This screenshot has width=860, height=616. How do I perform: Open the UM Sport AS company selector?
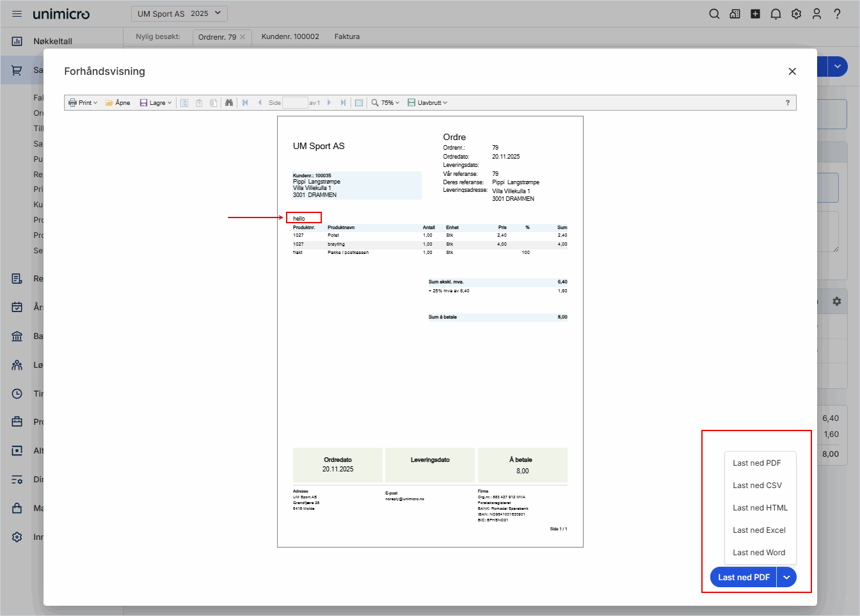coord(179,13)
